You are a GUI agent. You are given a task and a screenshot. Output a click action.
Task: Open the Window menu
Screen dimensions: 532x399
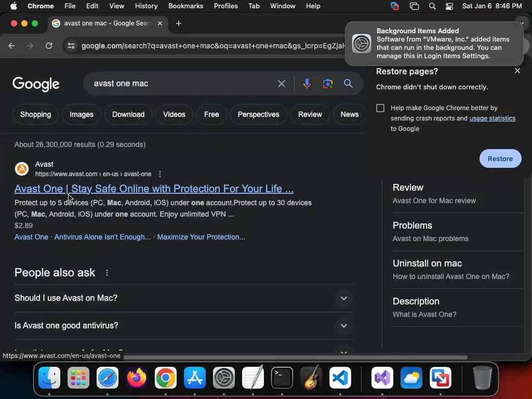click(283, 6)
